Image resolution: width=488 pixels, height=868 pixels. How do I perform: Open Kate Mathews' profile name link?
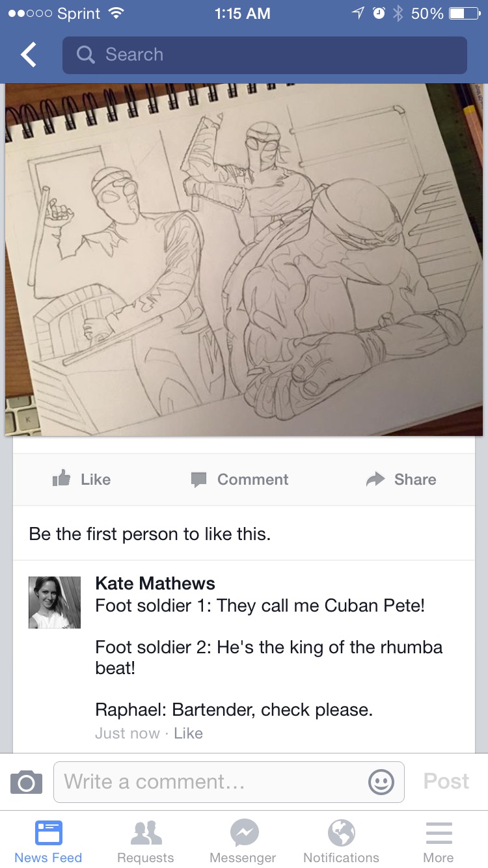point(155,583)
